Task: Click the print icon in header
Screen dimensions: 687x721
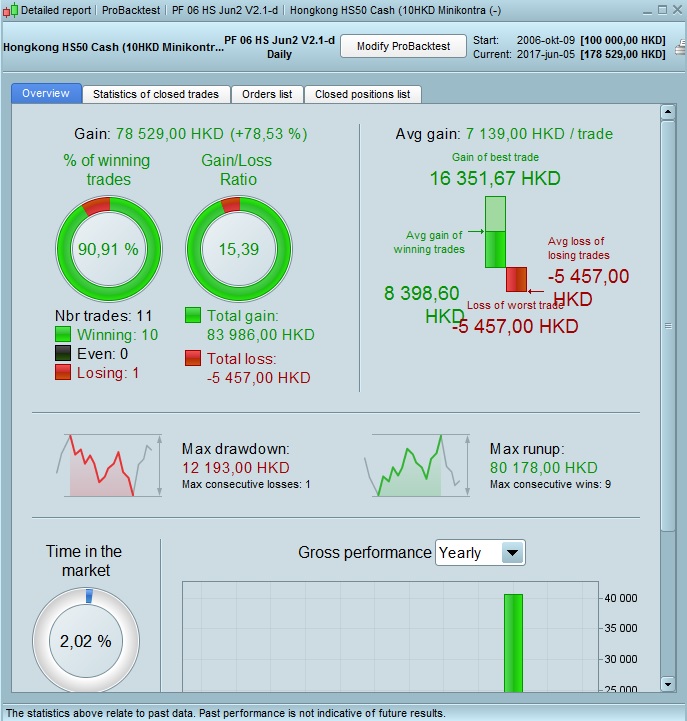Action: 681,47
